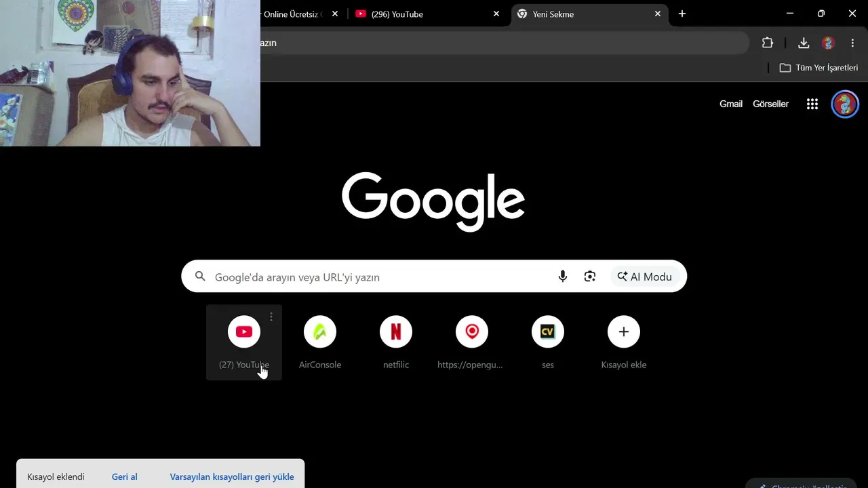
Task: Open a new tab with the plus button
Action: [x=682, y=14]
